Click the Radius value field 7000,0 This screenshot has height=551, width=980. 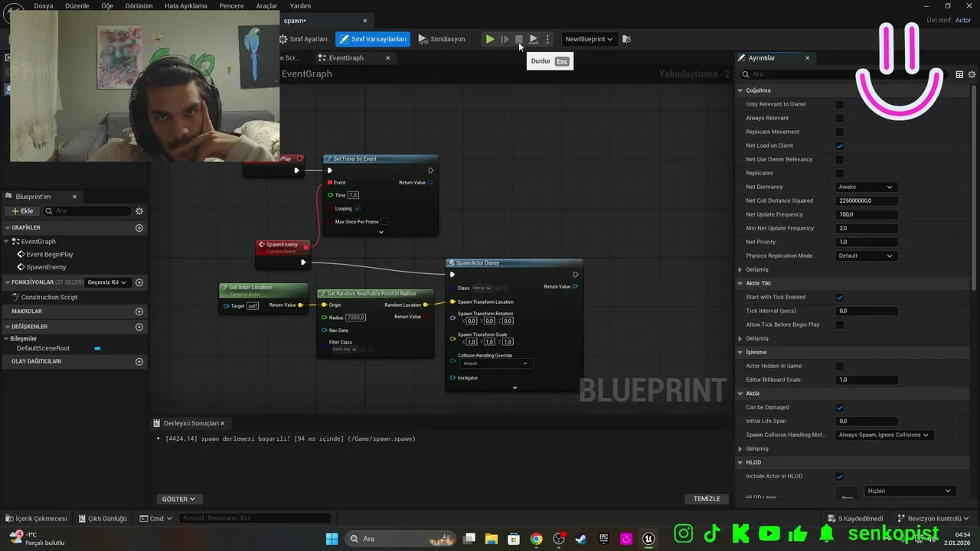[x=355, y=318]
